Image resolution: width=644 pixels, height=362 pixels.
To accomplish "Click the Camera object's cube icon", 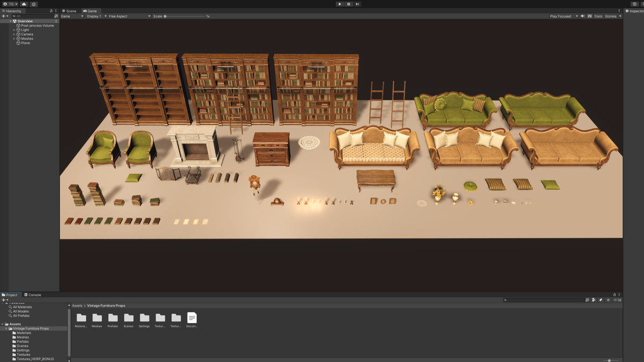I will pos(18,34).
